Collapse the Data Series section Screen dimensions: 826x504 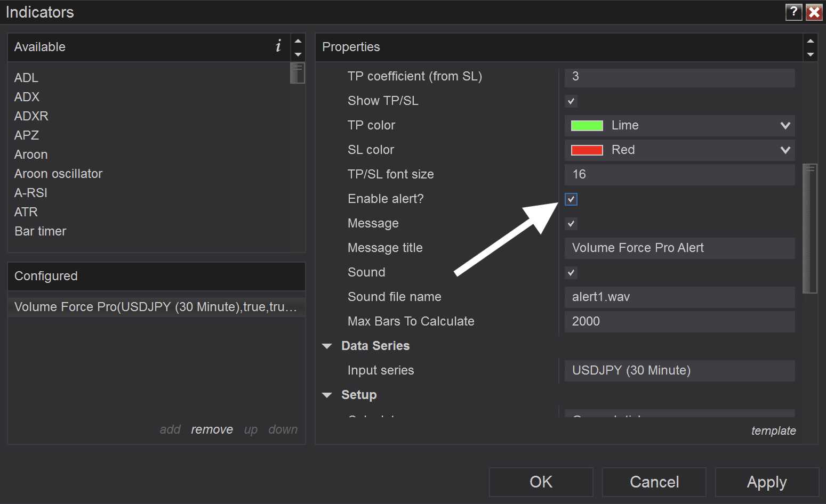click(x=327, y=346)
